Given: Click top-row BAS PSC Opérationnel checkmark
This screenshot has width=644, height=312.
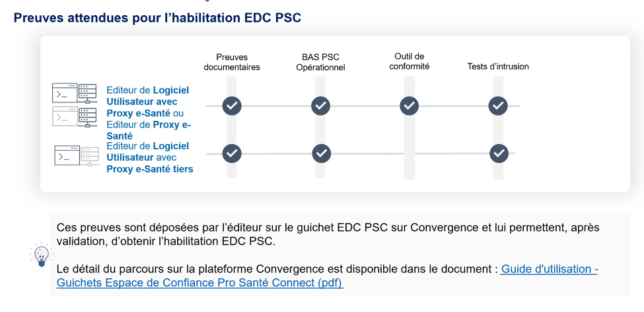Looking at the screenshot, I should pos(320,106).
